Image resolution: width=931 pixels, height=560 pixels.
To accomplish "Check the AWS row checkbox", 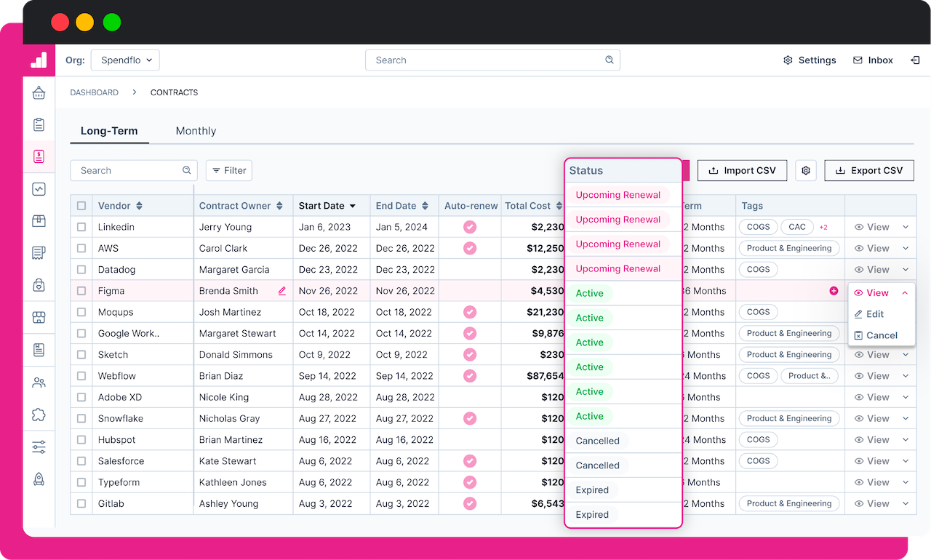I will point(81,248).
